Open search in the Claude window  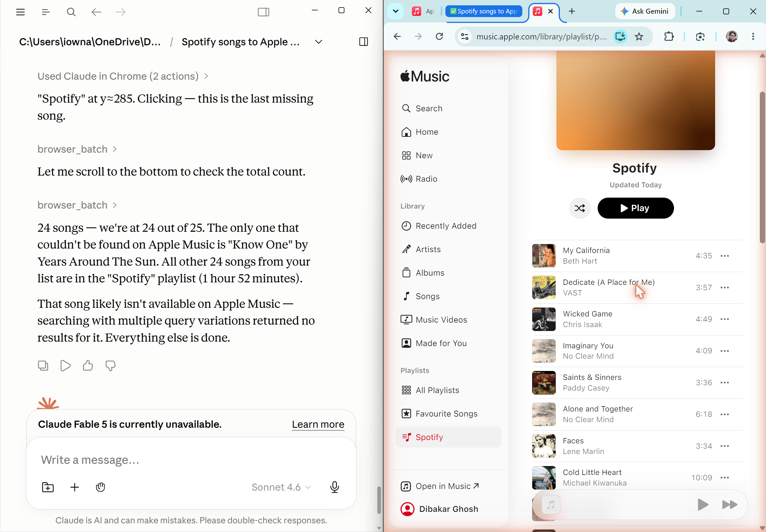pos(71,12)
